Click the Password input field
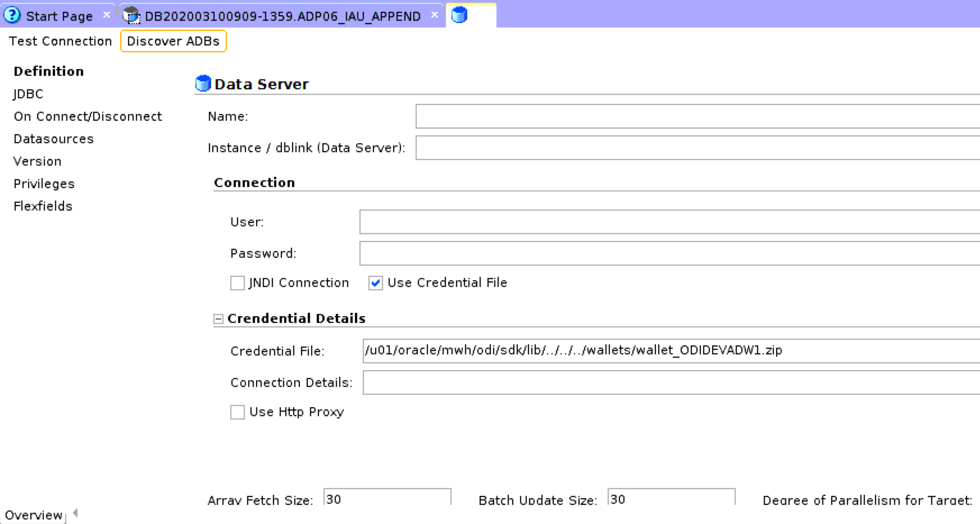The width and height of the screenshot is (980, 524). point(669,253)
